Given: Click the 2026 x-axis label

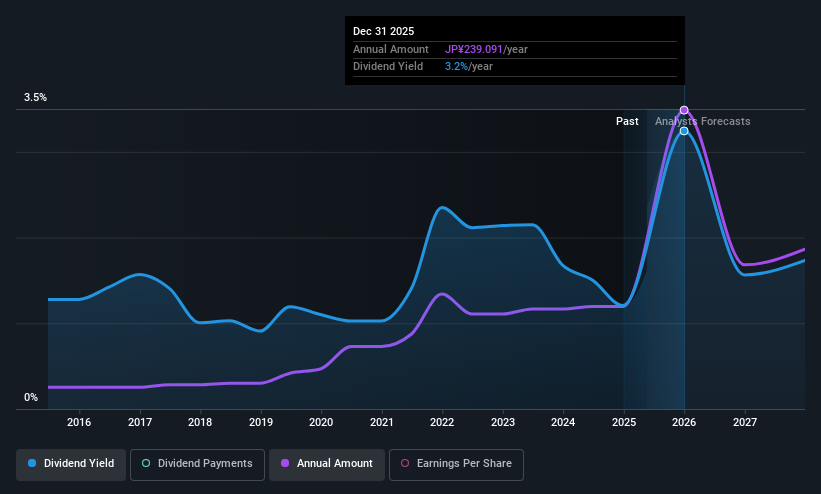Looking at the screenshot, I should point(684,422).
